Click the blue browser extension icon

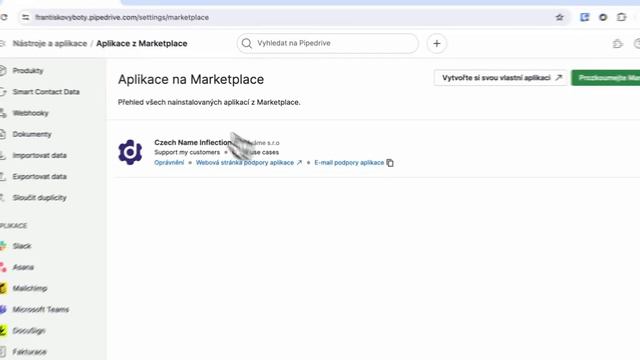click(x=584, y=17)
